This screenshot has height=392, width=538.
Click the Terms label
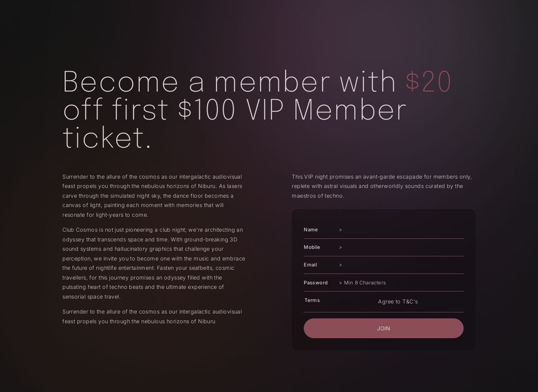coord(312,300)
